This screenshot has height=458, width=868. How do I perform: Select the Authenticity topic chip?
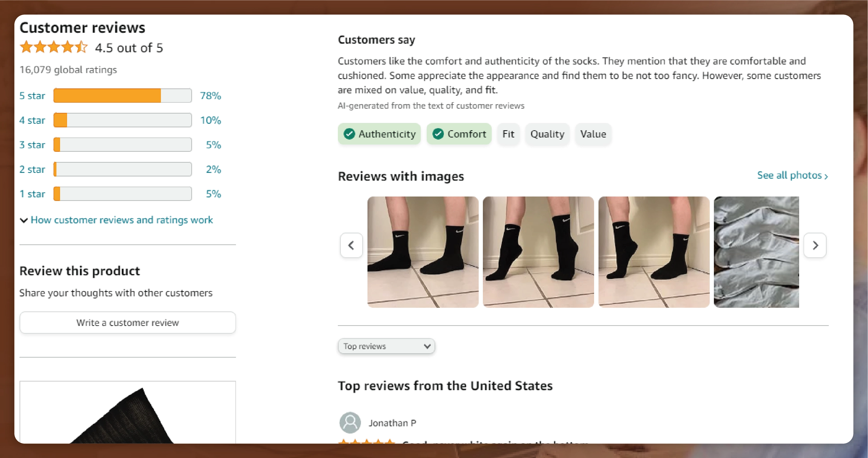point(379,134)
